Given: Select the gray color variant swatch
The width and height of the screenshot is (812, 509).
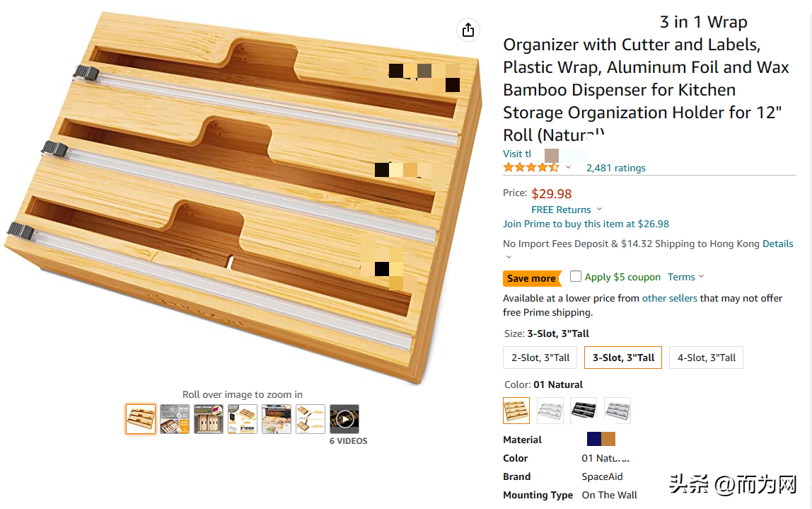Looking at the screenshot, I should pyautogui.click(x=617, y=411).
